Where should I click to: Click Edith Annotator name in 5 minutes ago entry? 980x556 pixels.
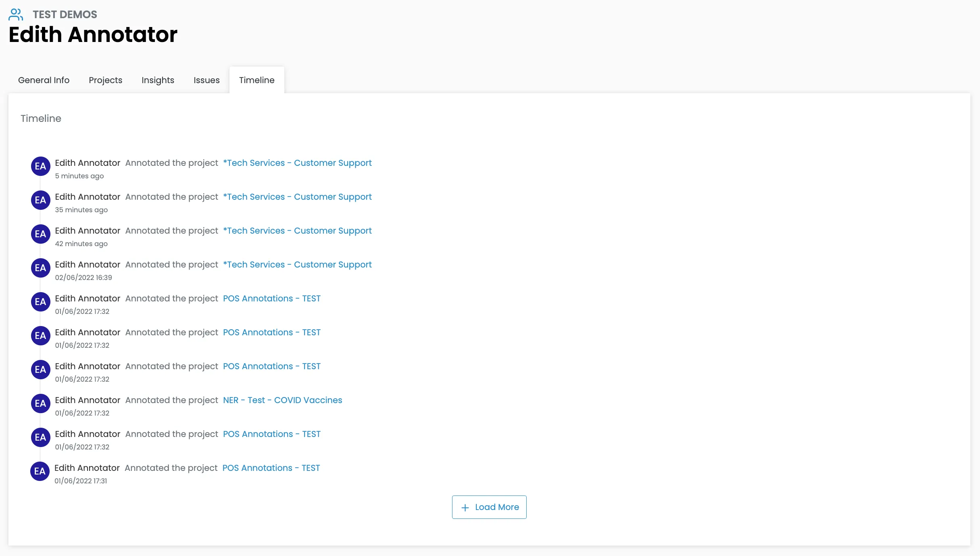88,163
